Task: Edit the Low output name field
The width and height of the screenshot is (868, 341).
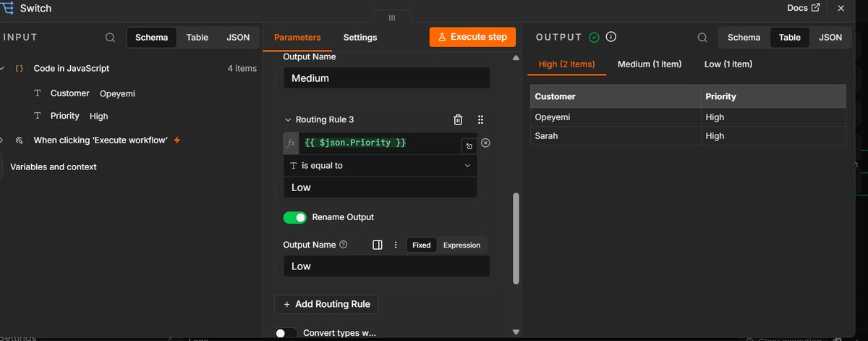Action: pyautogui.click(x=386, y=266)
